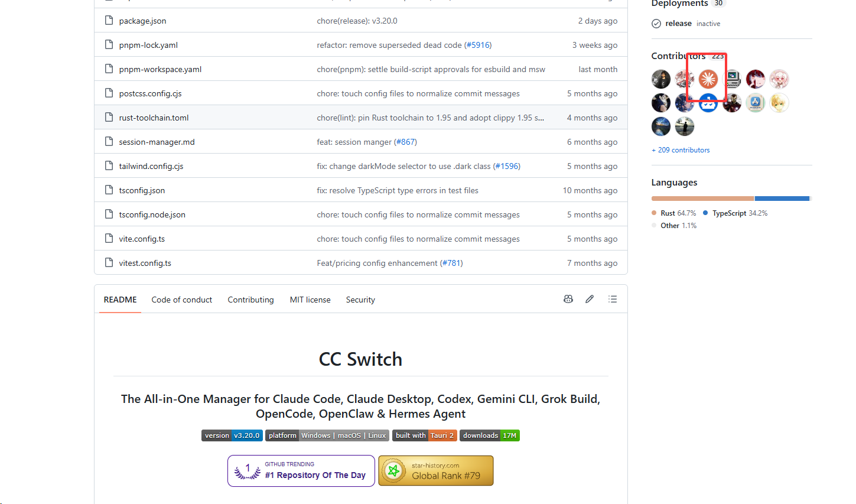
Task: Show all with + 209 contributors link
Action: (x=681, y=150)
